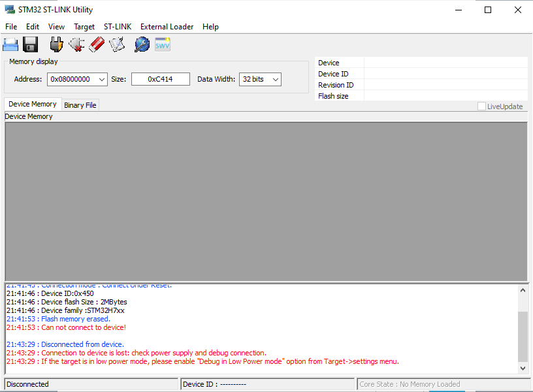The height and width of the screenshot is (392, 533).
Task: Click the log line 'Flash memory erased.'
Action: tap(59, 319)
